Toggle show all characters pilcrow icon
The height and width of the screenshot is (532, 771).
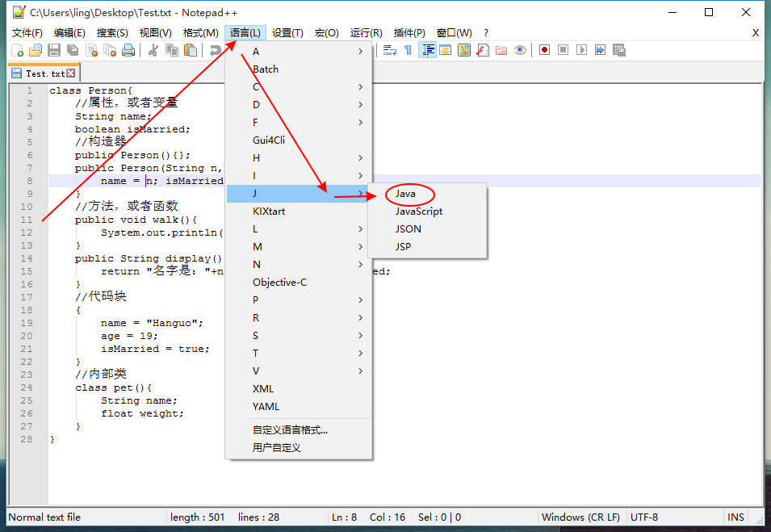[409, 50]
